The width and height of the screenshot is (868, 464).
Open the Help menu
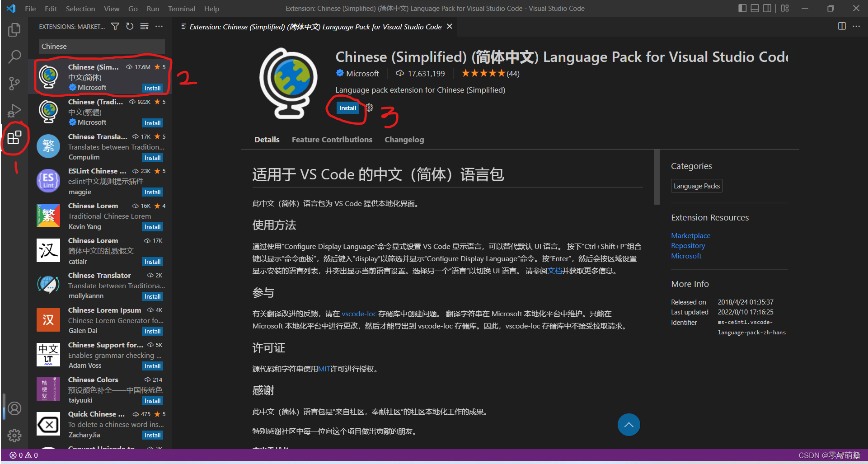pos(211,9)
